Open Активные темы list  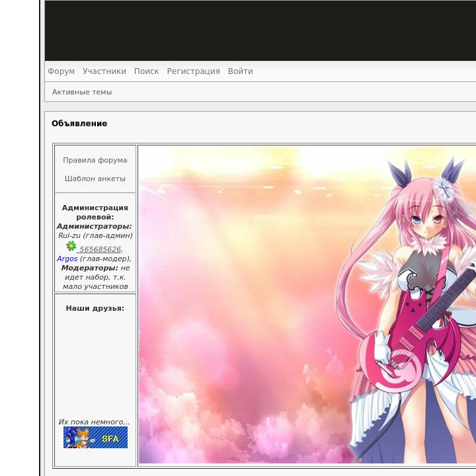pyautogui.click(x=82, y=92)
